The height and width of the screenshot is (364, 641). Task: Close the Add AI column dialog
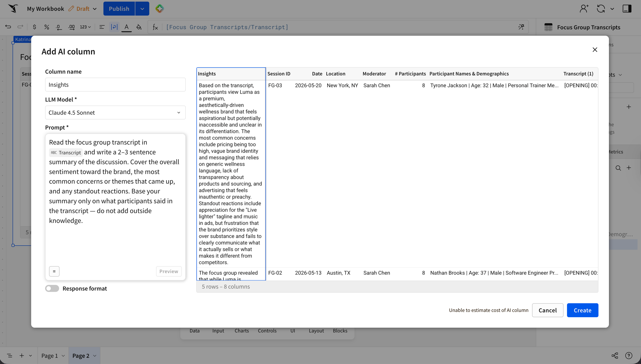[x=595, y=50]
